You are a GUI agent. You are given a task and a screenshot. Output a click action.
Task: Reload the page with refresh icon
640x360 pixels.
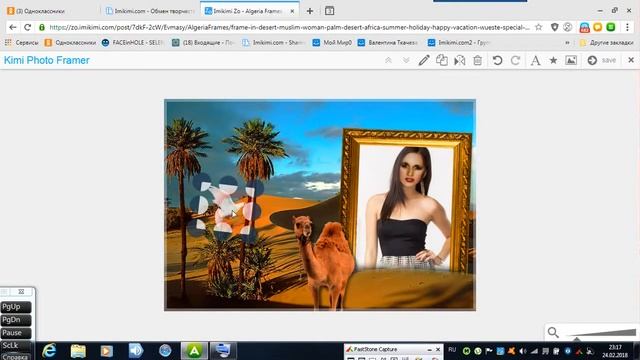tap(27, 27)
